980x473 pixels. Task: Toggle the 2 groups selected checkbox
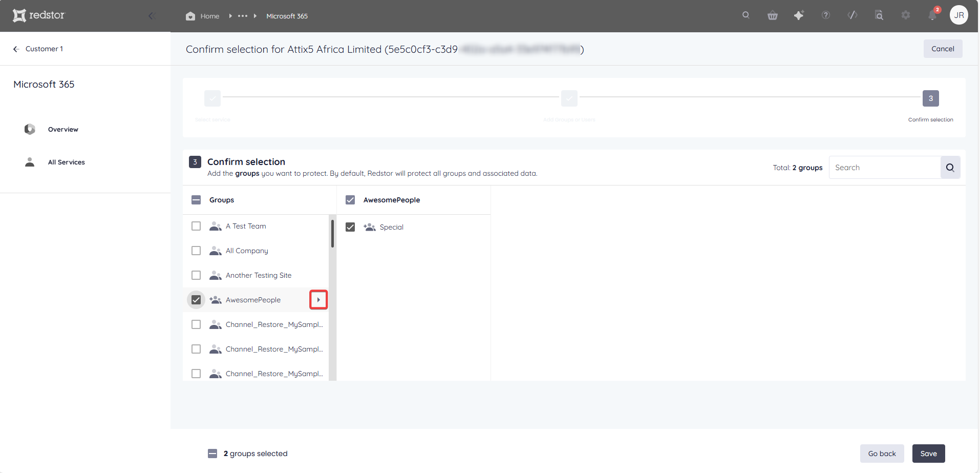(212, 454)
